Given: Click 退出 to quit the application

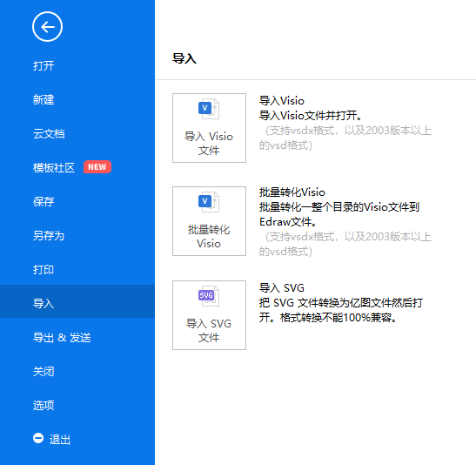Looking at the screenshot, I should tap(60, 440).
